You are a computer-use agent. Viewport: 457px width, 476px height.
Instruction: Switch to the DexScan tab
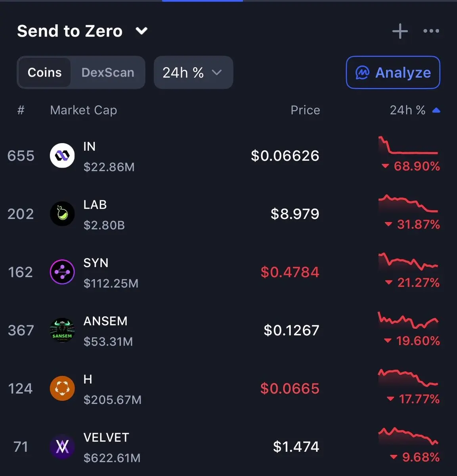[x=108, y=72]
